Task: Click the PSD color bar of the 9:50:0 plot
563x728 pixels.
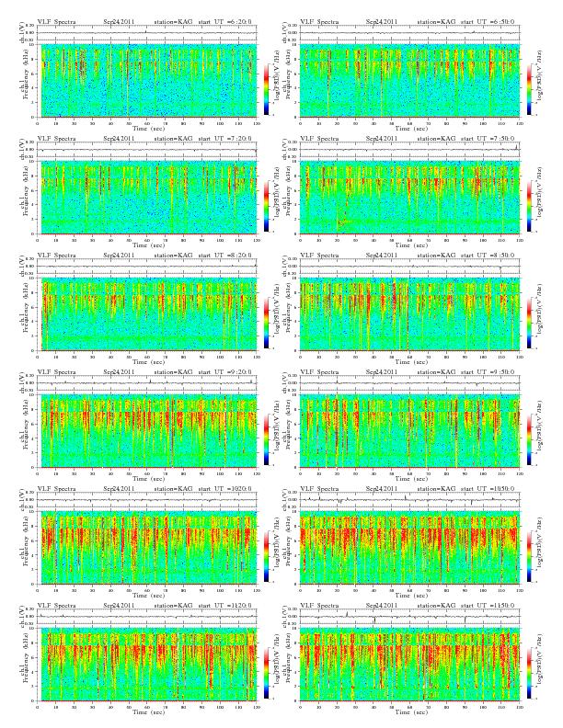Action: pyautogui.click(x=530, y=439)
